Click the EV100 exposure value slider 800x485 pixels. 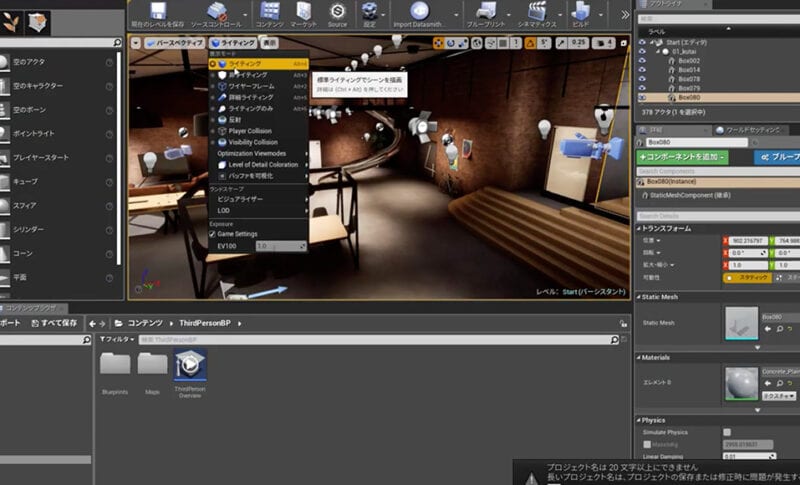280,246
